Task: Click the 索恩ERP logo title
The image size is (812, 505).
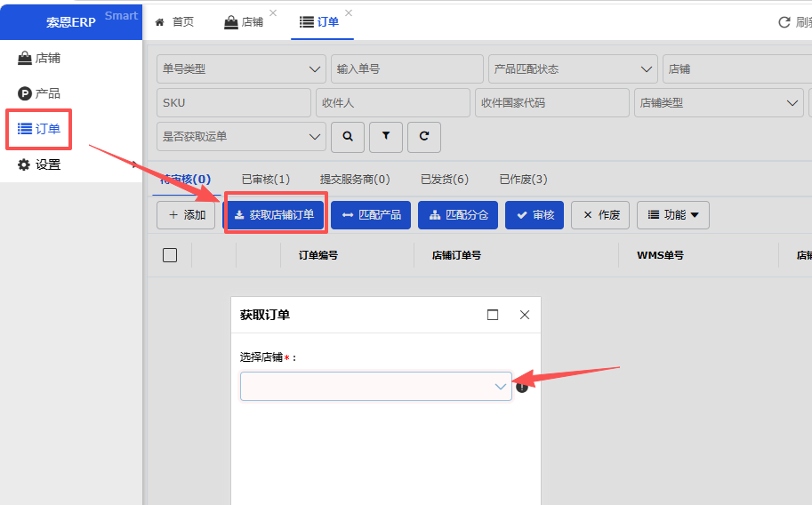Action: point(71,22)
